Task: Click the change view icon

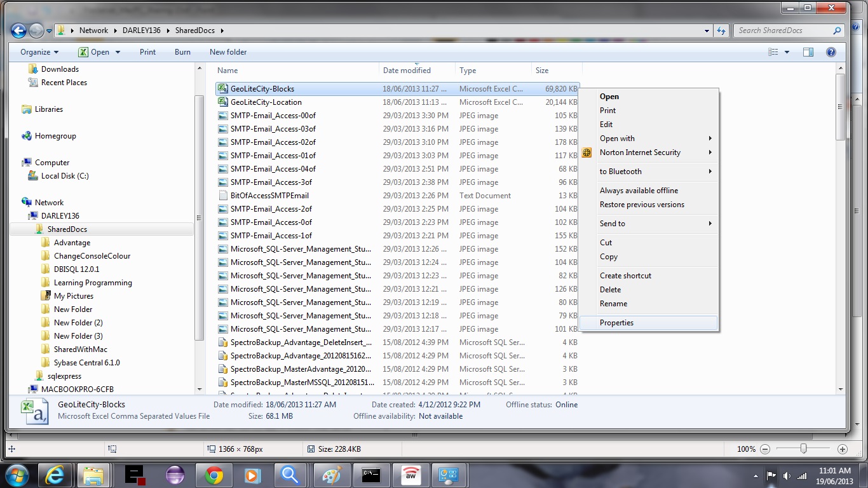Action: click(773, 52)
